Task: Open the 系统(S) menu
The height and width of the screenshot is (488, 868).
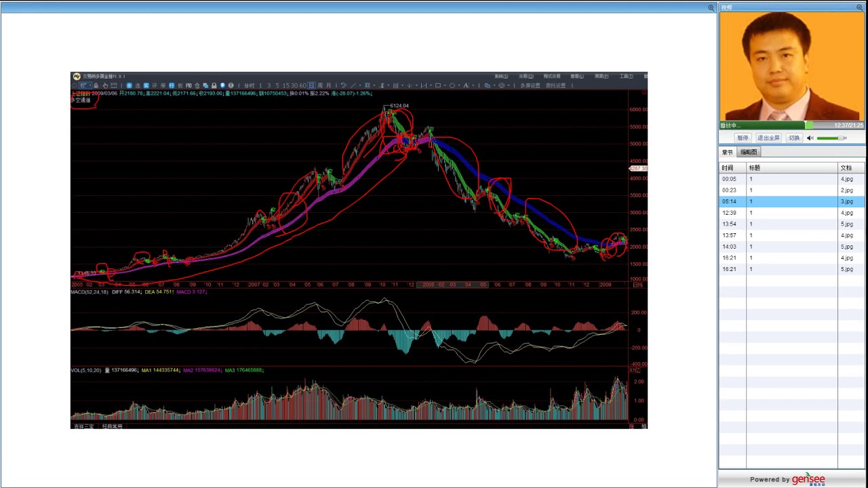Action: [x=501, y=76]
